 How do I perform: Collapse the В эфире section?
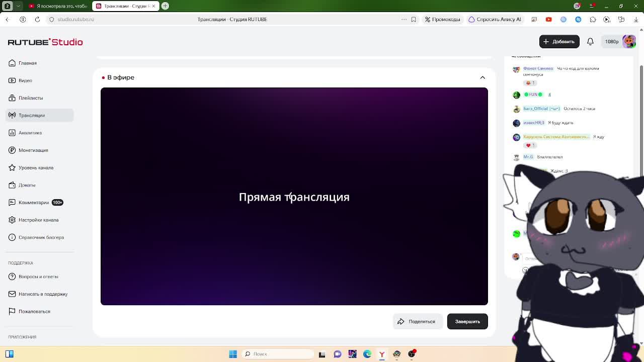tap(482, 77)
